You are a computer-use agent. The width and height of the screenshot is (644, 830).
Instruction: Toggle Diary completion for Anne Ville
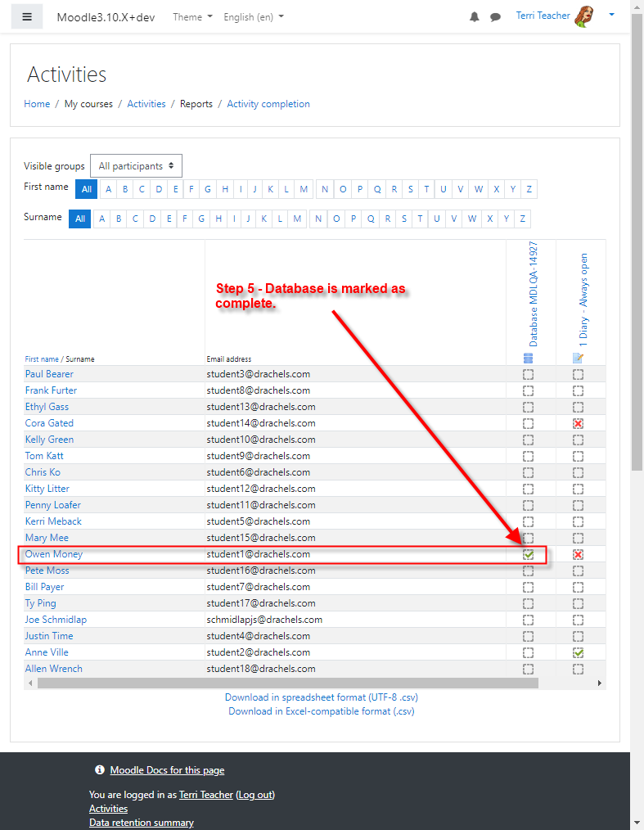(579, 652)
